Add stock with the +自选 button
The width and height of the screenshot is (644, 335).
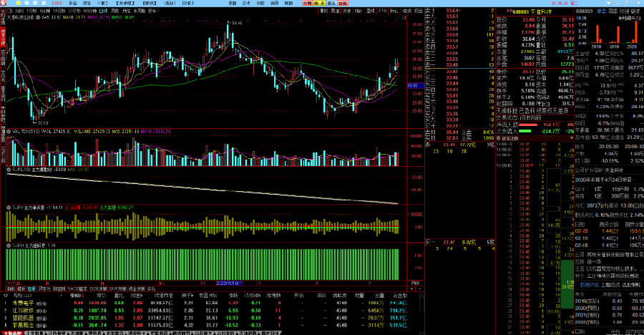[x=416, y=11]
